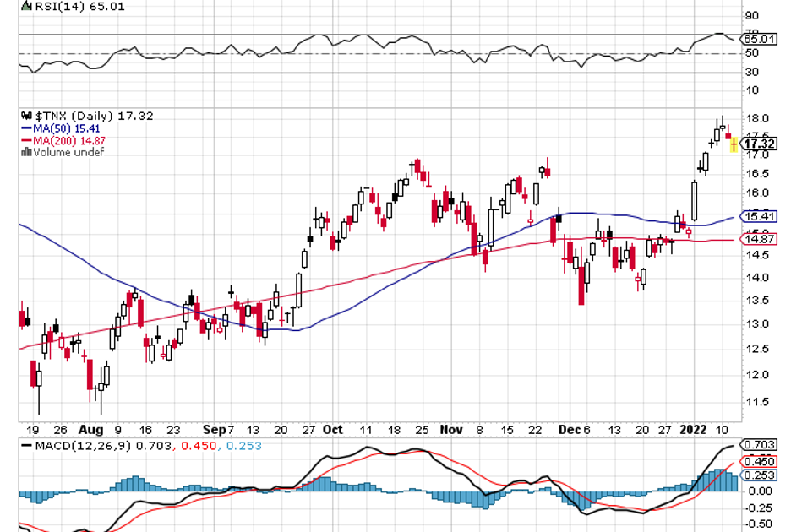Click the 0.450 MACD signal value tag
The width and height of the screenshot is (791, 532).
click(758, 461)
